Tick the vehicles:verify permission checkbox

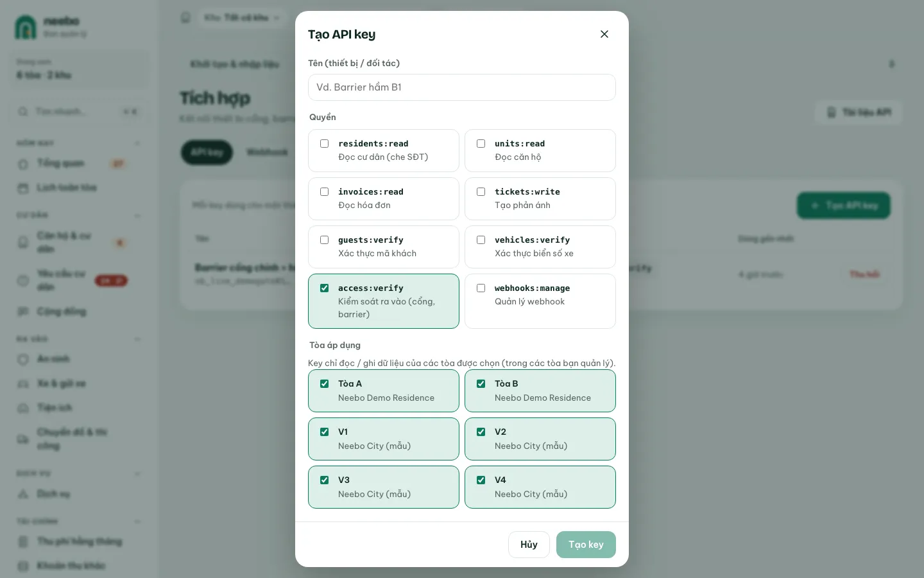tap(481, 240)
